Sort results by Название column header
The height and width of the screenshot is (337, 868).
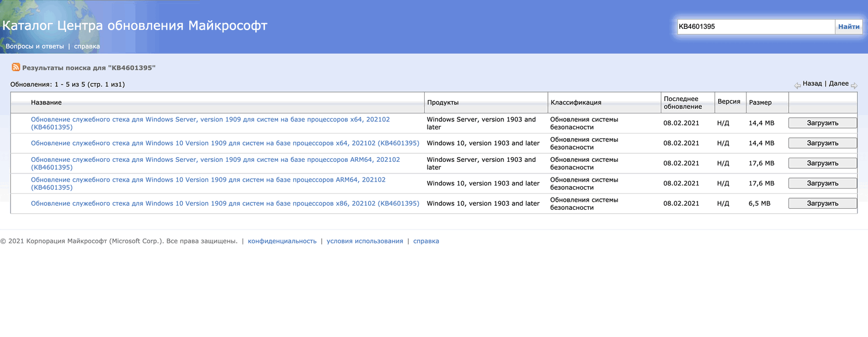click(x=46, y=102)
